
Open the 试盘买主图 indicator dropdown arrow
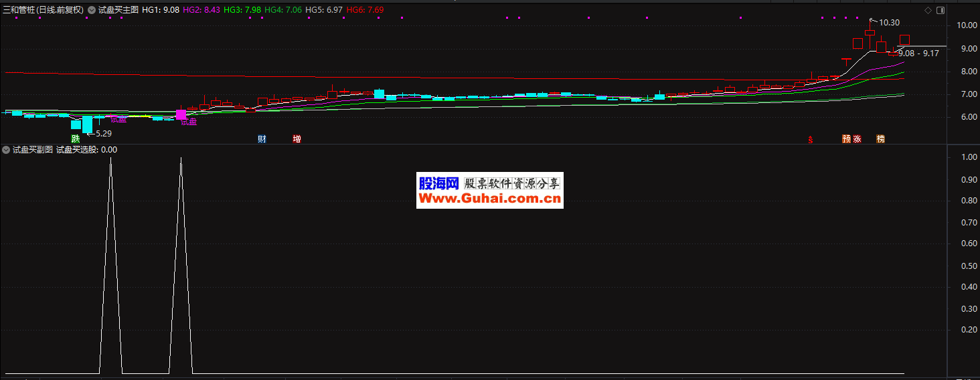tap(92, 10)
